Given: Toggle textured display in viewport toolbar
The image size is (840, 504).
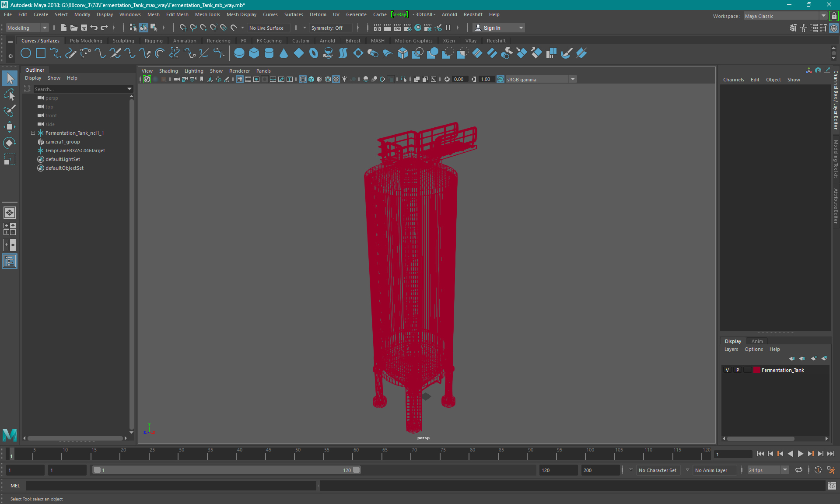Looking at the screenshot, I should click(x=336, y=79).
